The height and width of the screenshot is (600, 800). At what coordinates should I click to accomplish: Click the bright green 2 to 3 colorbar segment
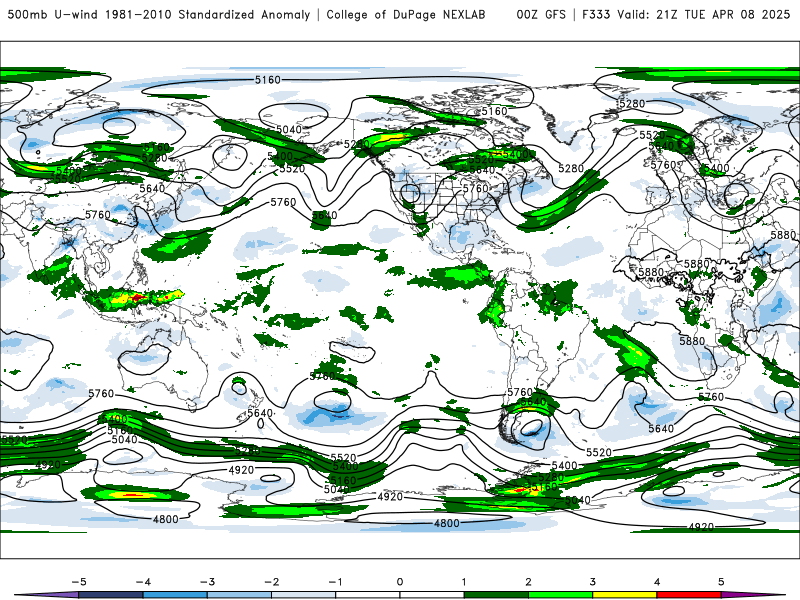pos(560,595)
